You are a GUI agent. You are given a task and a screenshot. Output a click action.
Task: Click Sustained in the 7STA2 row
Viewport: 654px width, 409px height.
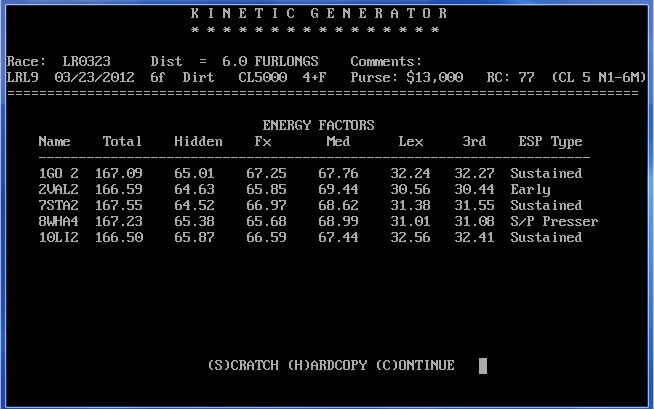click(x=546, y=205)
